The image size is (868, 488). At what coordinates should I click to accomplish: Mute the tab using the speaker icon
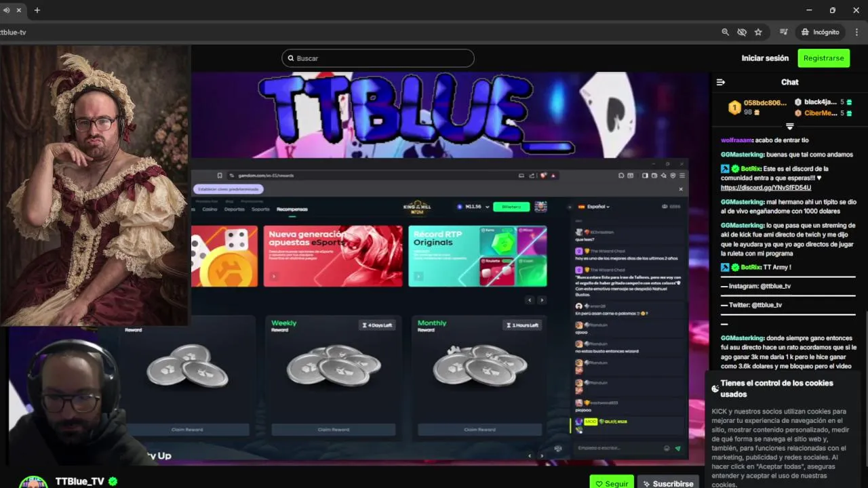click(6, 10)
